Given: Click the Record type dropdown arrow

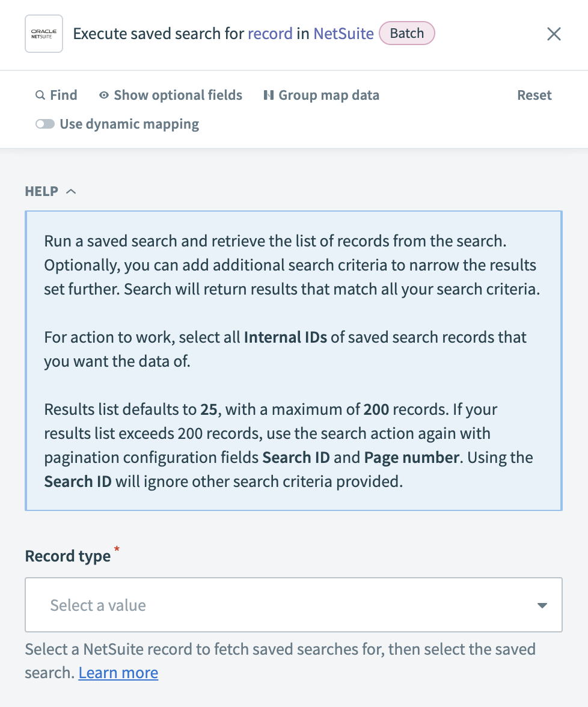Looking at the screenshot, I should [x=542, y=605].
